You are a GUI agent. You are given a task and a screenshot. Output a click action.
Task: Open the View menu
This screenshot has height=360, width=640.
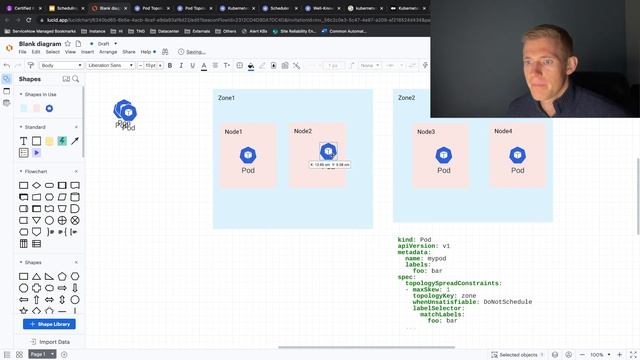(x=70, y=52)
